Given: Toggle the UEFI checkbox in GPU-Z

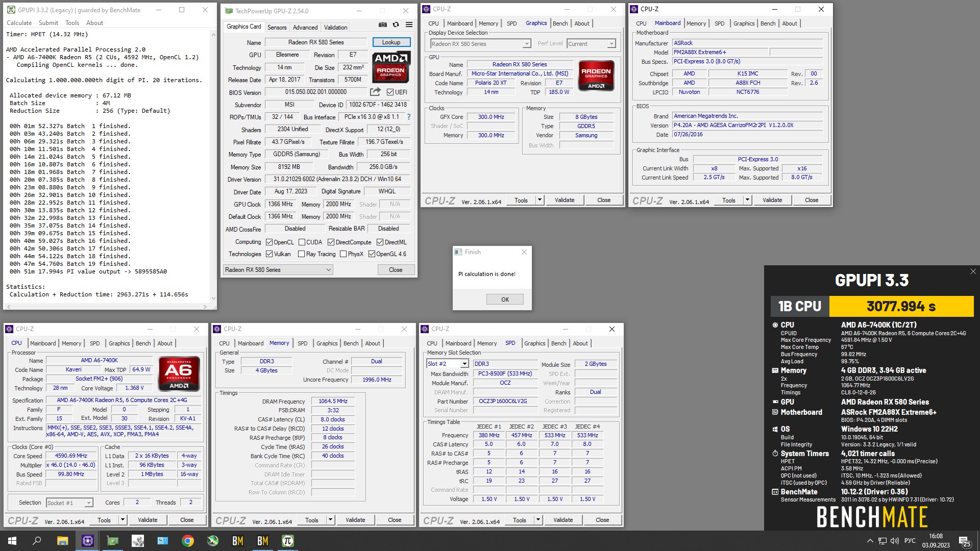Looking at the screenshot, I should [390, 92].
